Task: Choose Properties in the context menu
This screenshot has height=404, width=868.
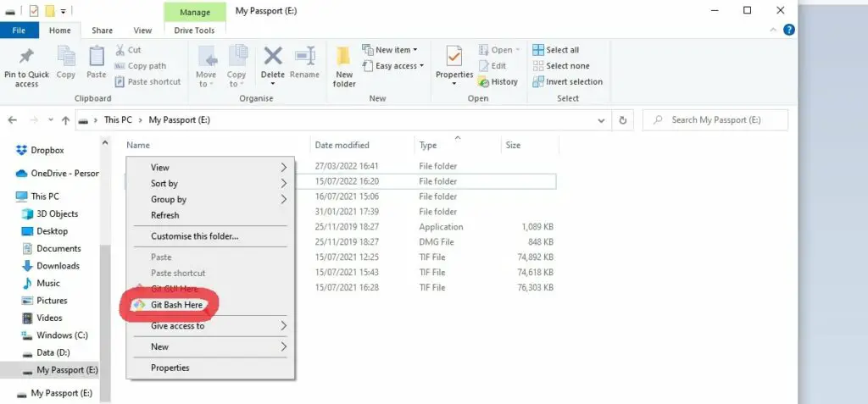Action: coord(210,368)
